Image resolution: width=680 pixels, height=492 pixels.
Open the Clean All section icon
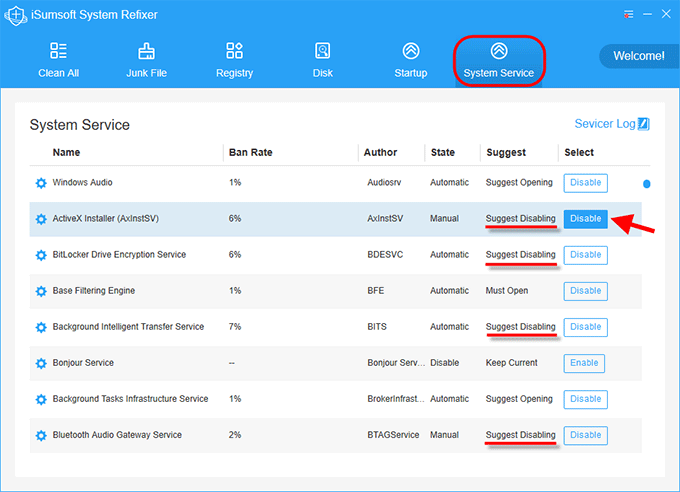click(x=58, y=50)
